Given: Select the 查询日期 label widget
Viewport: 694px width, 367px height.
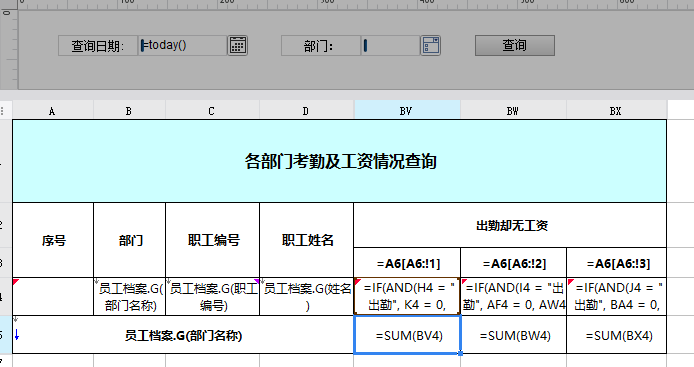Looking at the screenshot, I should (x=98, y=46).
